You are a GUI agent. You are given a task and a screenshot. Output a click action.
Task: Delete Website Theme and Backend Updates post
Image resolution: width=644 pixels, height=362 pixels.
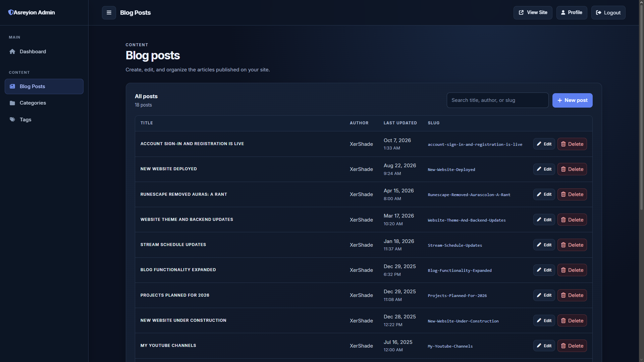click(572, 220)
